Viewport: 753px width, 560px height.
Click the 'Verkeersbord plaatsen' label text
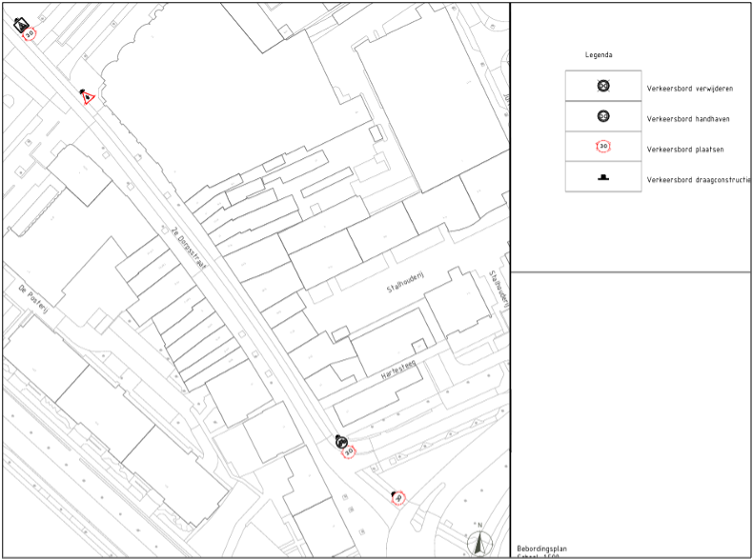(684, 149)
